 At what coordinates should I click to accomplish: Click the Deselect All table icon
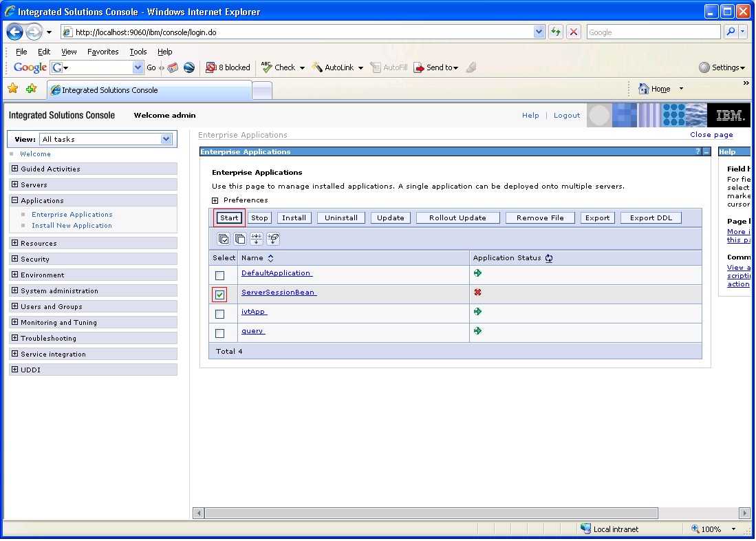pos(239,238)
